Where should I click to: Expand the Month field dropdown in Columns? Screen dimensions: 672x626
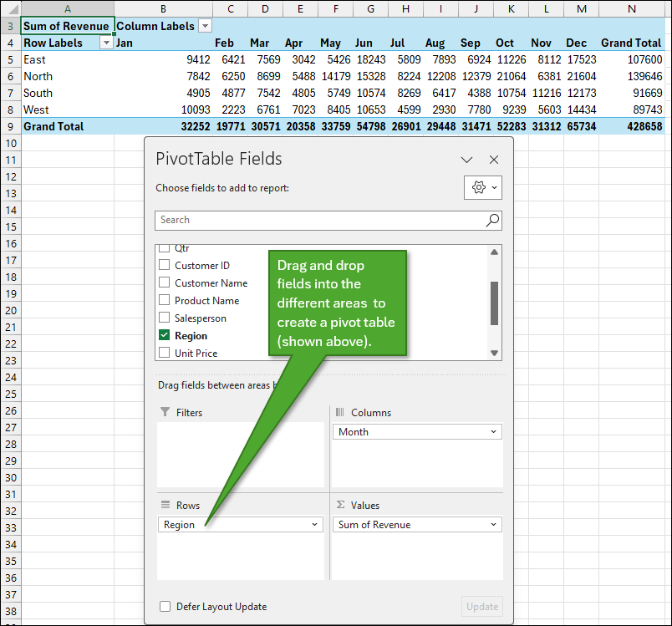[x=493, y=432]
